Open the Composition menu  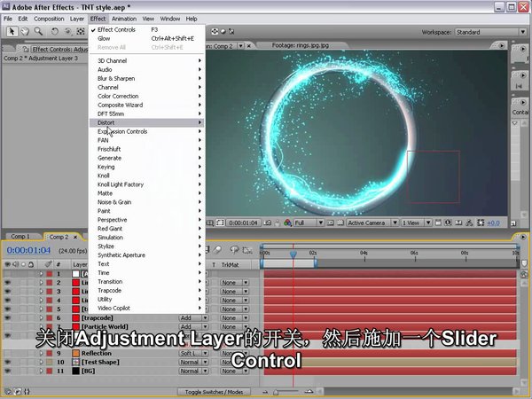(x=49, y=19)
